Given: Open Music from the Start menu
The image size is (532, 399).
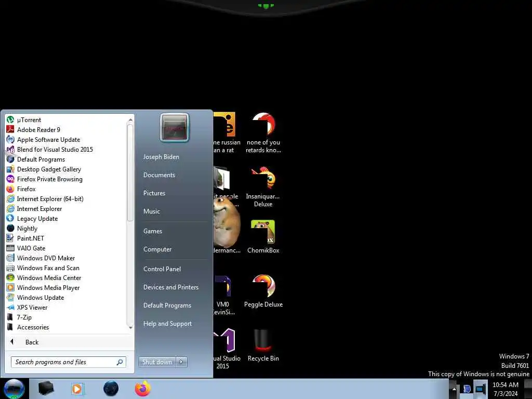Looking at the screenshot, I should coord(152,211).
